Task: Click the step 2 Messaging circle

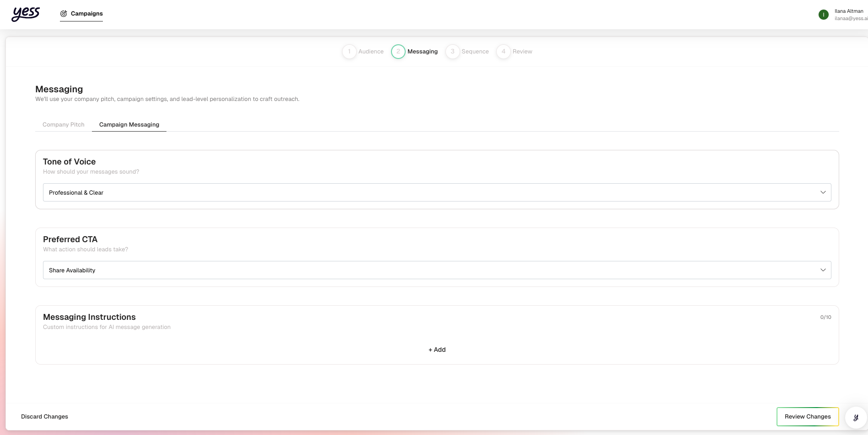Action: pyautogui.click(x=398, y=52)
